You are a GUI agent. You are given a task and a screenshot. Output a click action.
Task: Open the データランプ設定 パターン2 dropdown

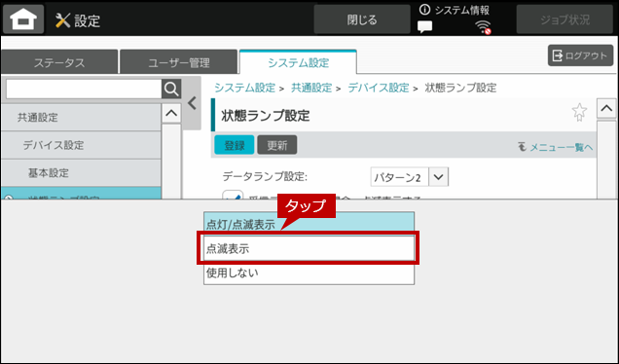(410, 176)
